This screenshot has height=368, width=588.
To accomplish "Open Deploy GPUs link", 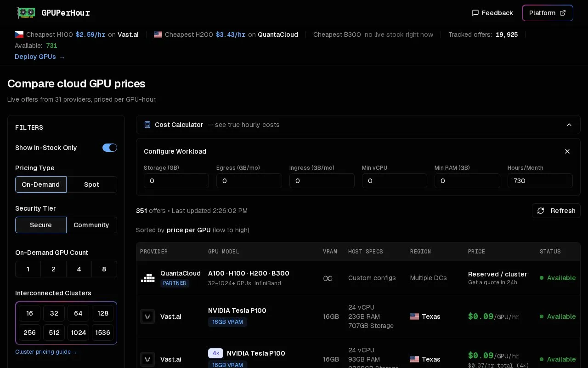I will [40, 57].
